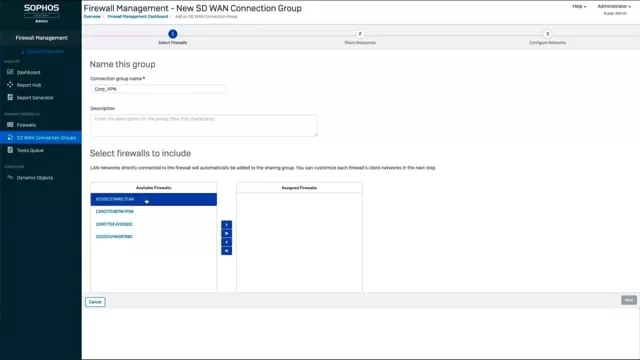Image resolution: width=640 pixels, height=360 pixels.
Task: Open the Tasks Queue sidebar item
Action: [30, 150]
